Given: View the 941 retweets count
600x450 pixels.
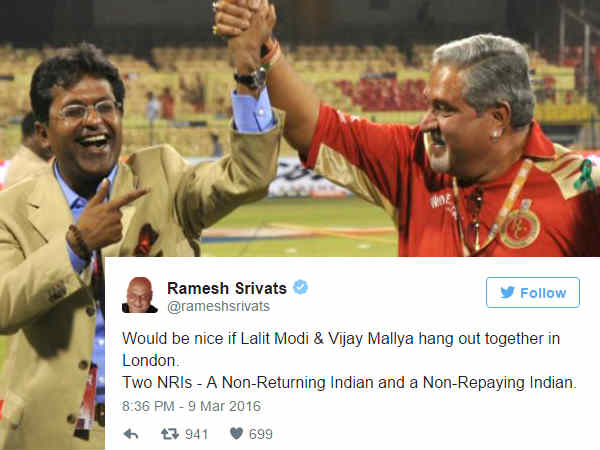Looking at the screenshot, I should pyautogui.click(x=197, y=434).
